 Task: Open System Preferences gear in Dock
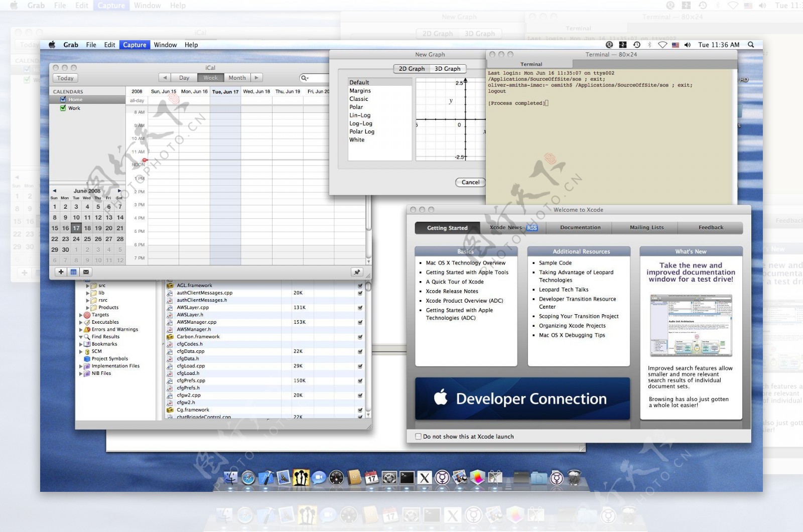click(x=389, y=477)
